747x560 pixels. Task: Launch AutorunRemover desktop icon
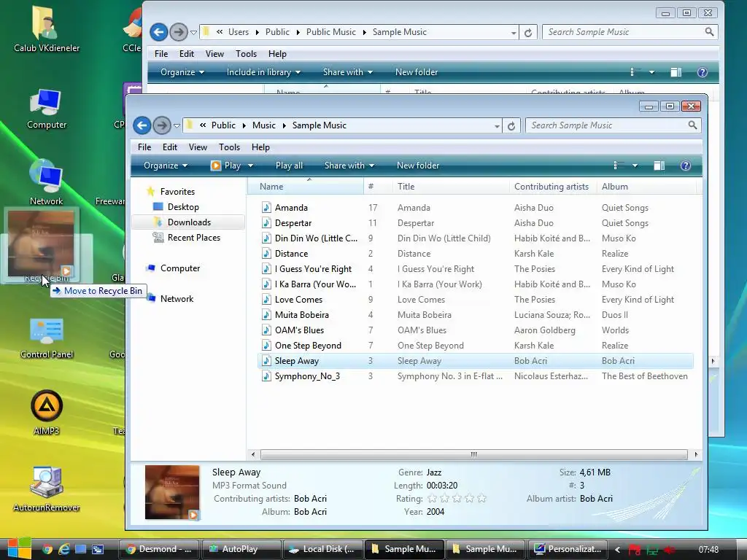[46, 489]
